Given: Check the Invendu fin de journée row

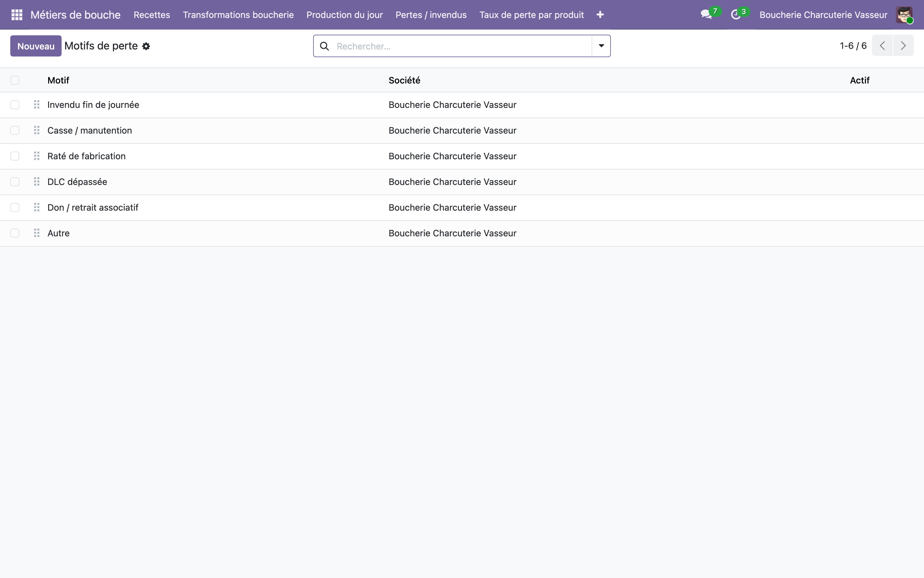Looking at the screenshot, I should (x=15, y=105).
